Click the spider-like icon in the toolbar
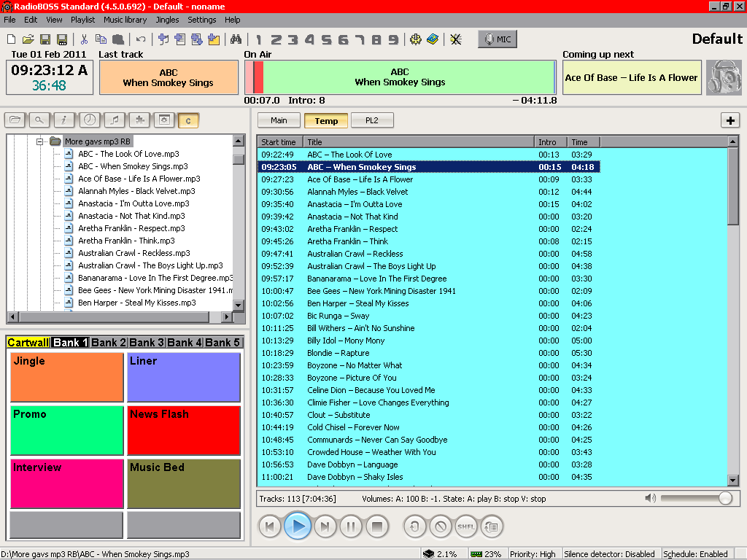747x560 pixels. 456,39
